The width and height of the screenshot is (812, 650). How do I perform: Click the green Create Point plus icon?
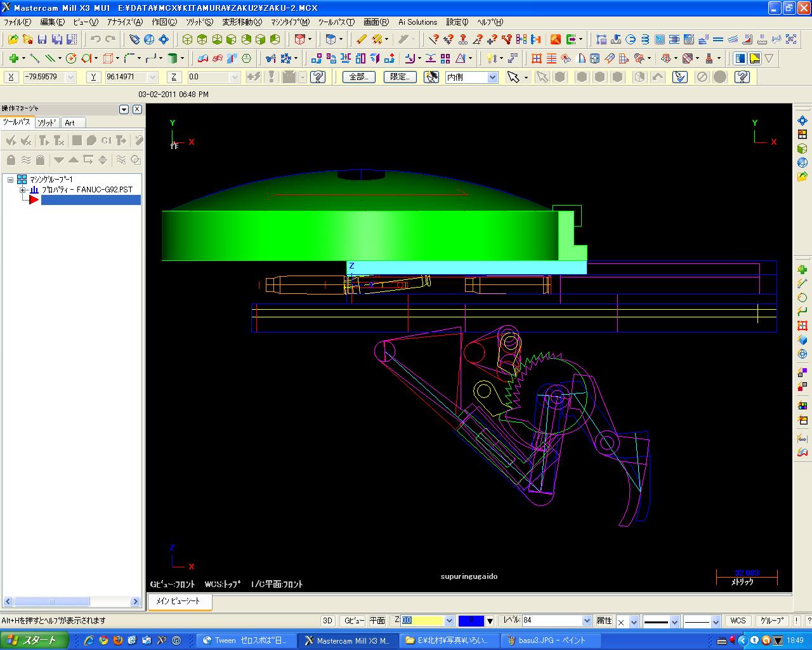[x=13, y=58]
